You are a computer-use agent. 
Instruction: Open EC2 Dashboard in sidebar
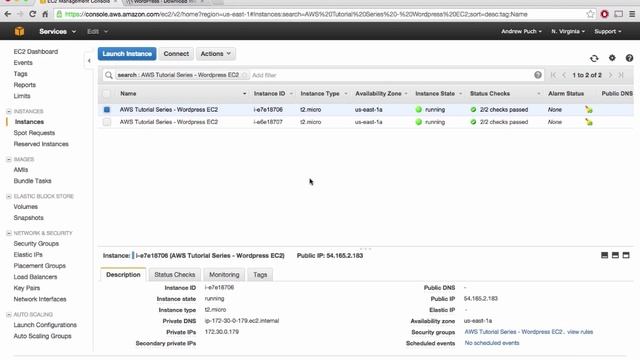point(36,51)
